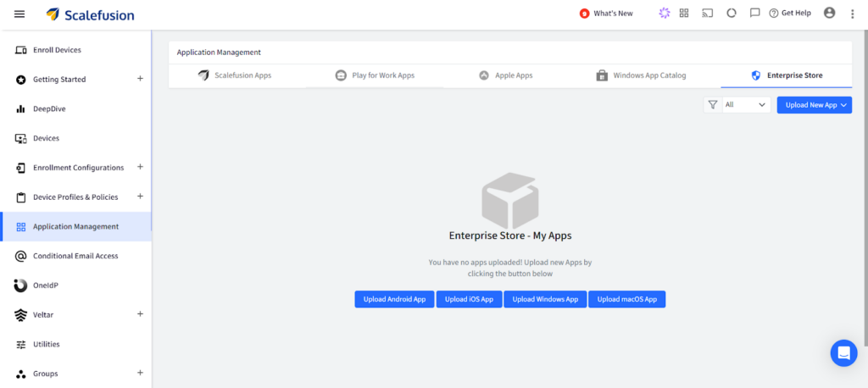This screenshot has width=868, height=388.
Task: Open the Upload New App dropdown
Action: [x=814, y=105]
